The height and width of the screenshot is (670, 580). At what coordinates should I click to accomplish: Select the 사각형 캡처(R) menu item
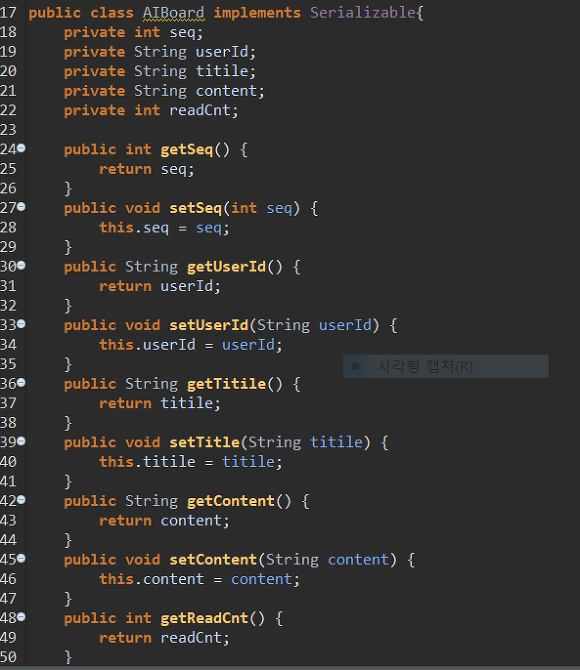pyautogui.click(x=446, y=366)
